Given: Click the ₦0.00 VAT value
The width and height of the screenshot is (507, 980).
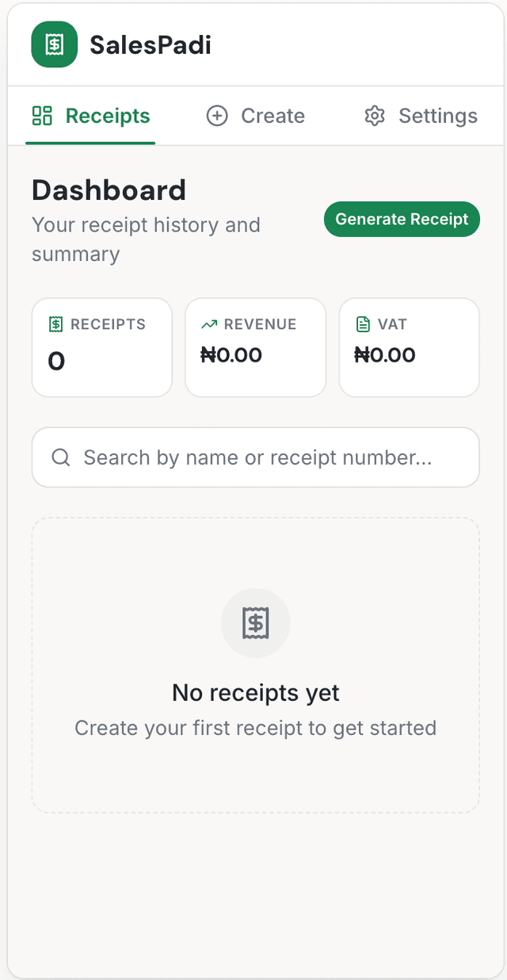Looking at the screenshot, I should click(x=385, y=355).
